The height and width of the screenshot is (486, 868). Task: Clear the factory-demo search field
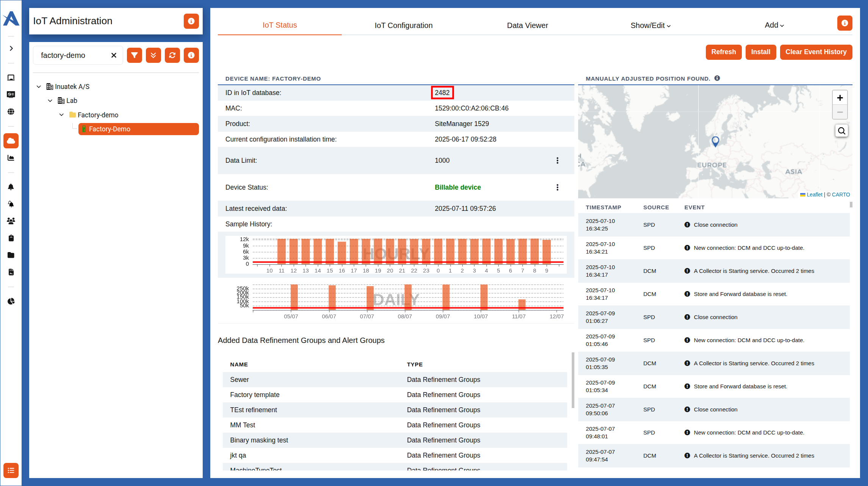tap(114, 55)
